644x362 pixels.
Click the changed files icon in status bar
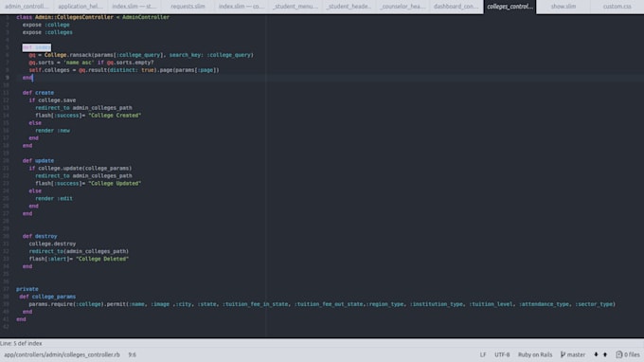(x=619, y=354)
